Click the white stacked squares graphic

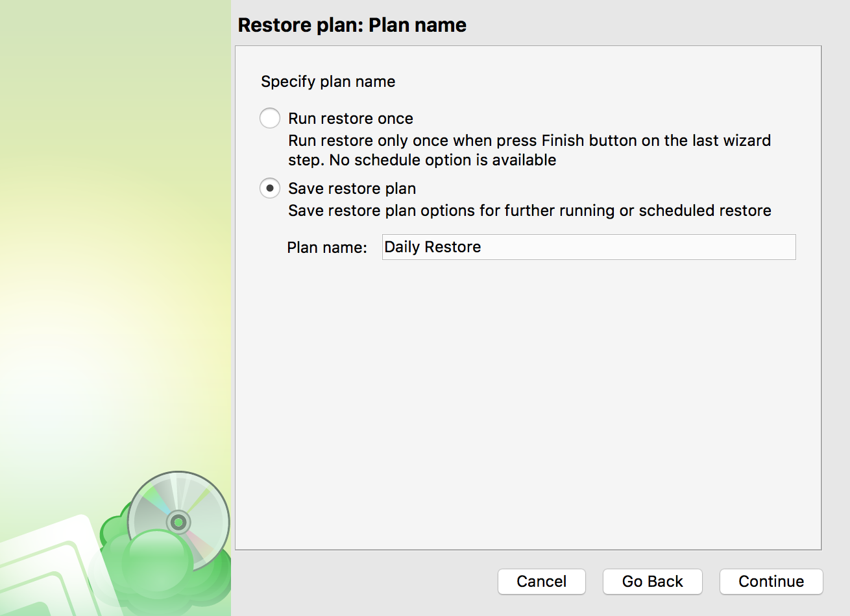pos(49,571)
